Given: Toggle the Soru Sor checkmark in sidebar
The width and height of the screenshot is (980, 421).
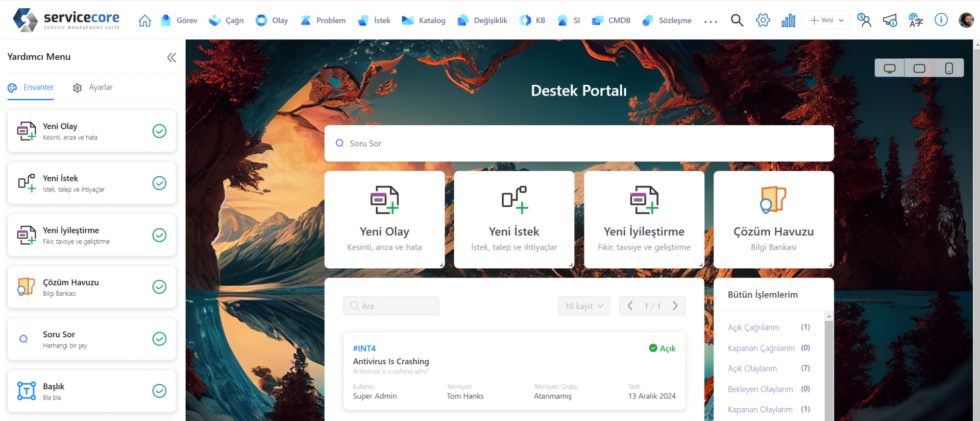Looking at the screenshot, I should click(159, 339).
